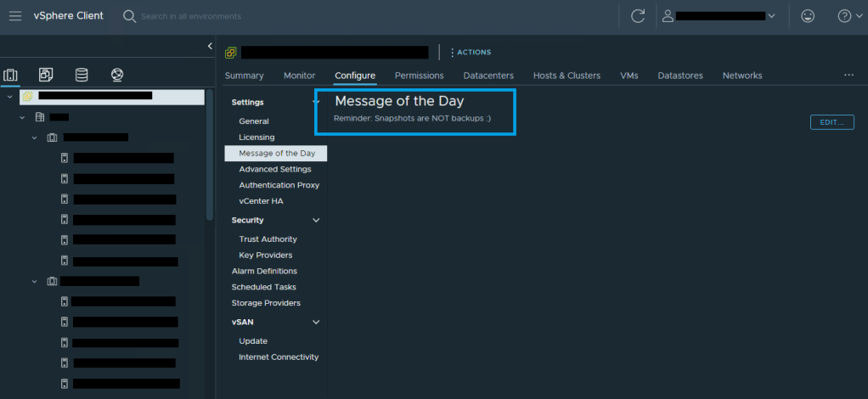This screenshot has width=868, height=399.
Task: Open the smiley feedback icon
Action: 807,16
